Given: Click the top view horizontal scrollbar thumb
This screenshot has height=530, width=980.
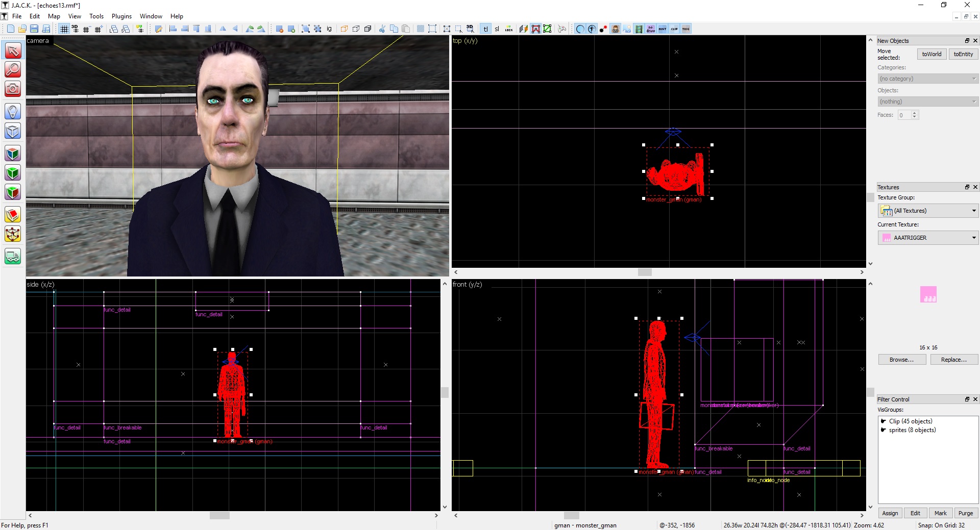Looking at the screenshot, I should click(x=645, y=272).
